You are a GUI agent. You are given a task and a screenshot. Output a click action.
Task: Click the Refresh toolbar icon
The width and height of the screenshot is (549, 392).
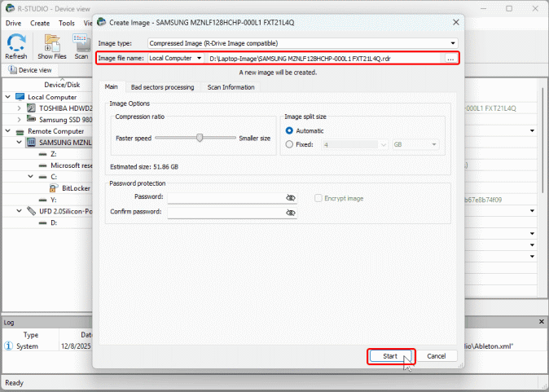16,45
